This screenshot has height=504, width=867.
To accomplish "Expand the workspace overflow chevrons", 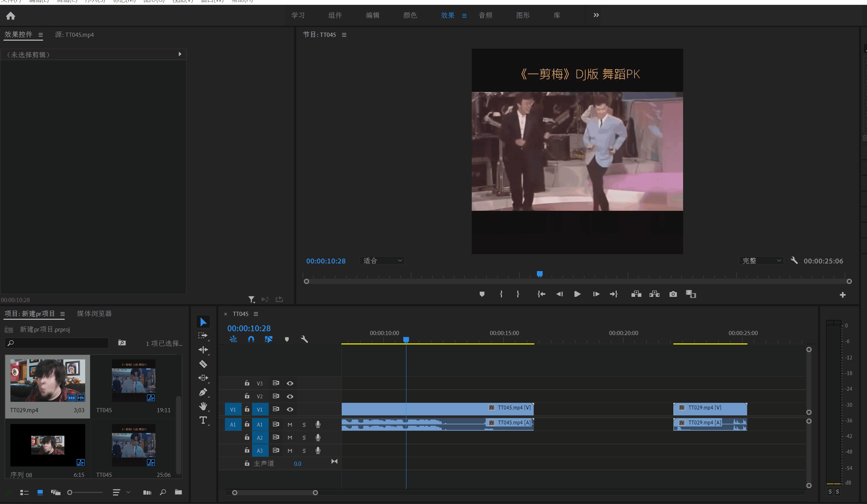I will click(596, 15).
